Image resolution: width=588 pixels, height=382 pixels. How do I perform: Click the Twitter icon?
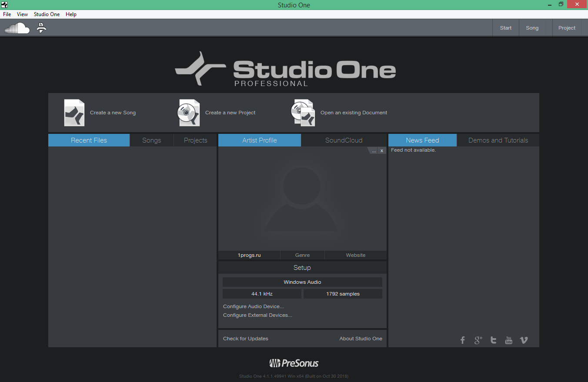tap(493, 340)
